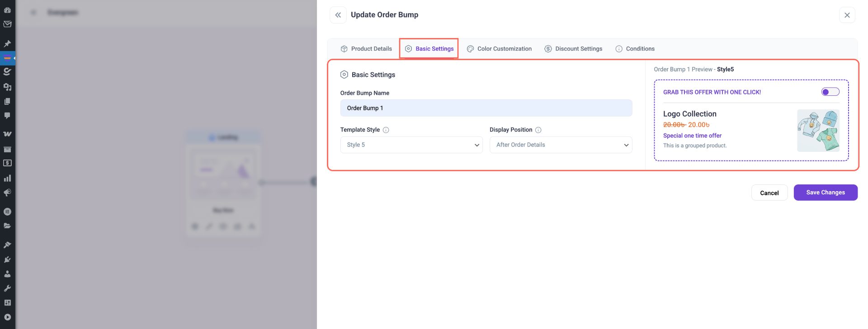Open WooCommerce icon in sidebar
Image resolution: width=868 pixels, height=329 pixels.
[x=7, y=134]
